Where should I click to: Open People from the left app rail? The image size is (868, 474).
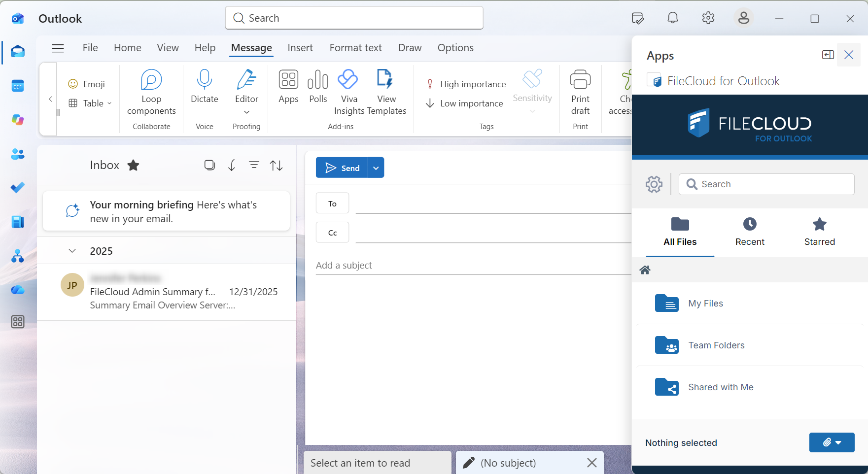18,154
